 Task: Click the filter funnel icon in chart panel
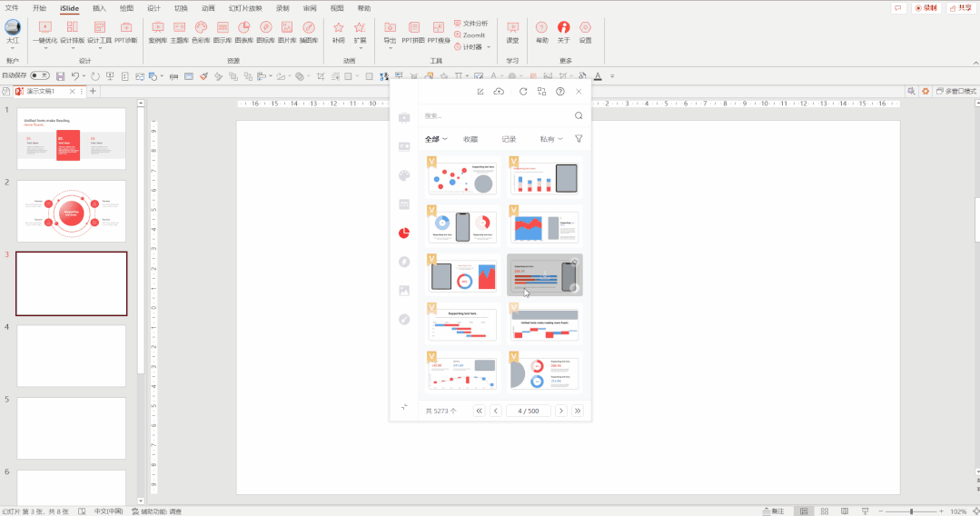[x=579, y=139]
